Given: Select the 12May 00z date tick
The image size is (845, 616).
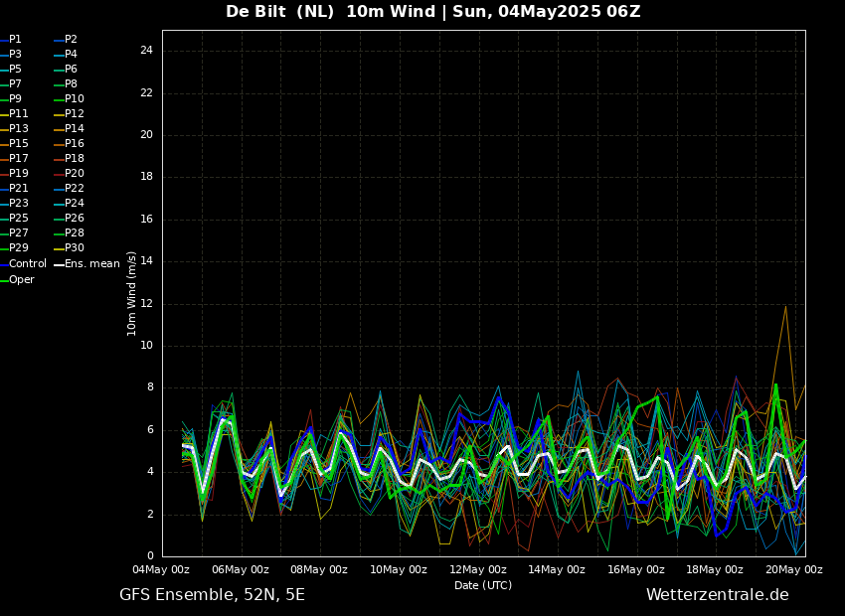Looking at the screenshot, I should coord(477,570).
